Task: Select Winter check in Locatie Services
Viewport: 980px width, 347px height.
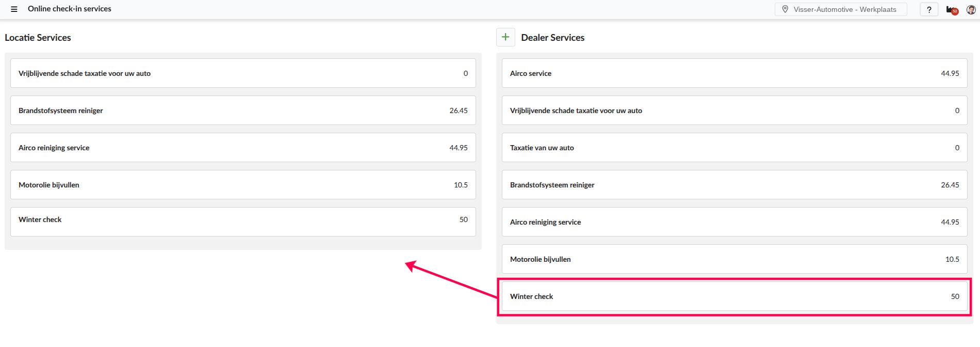Action: coord(242,220)
